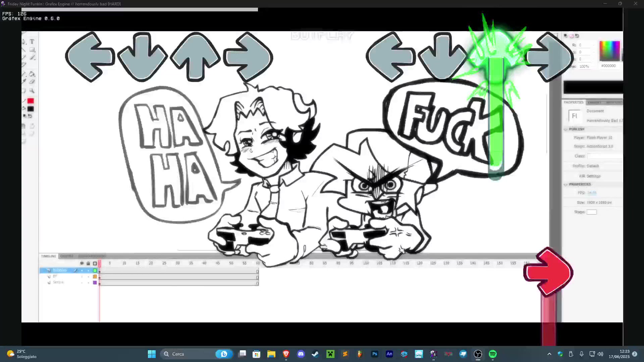Select the Brush tool in the toolbar
644x362 pixels.
(32, 57)
